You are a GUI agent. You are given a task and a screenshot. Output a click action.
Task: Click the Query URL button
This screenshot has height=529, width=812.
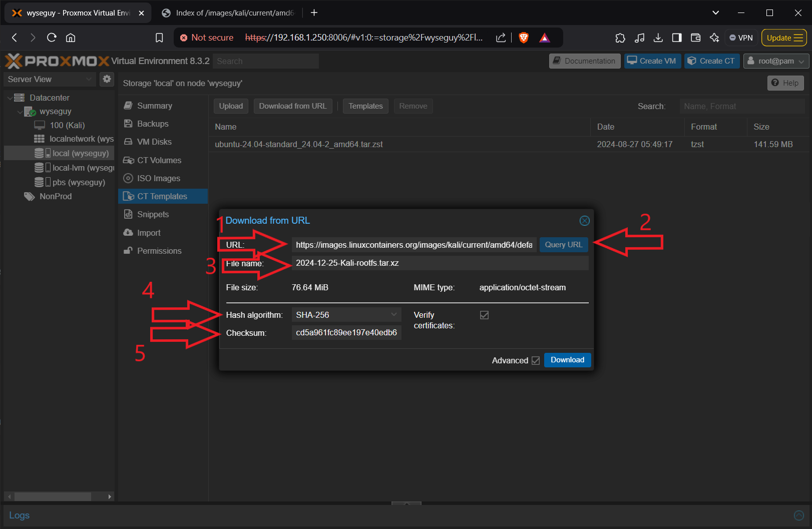(564, 245)
